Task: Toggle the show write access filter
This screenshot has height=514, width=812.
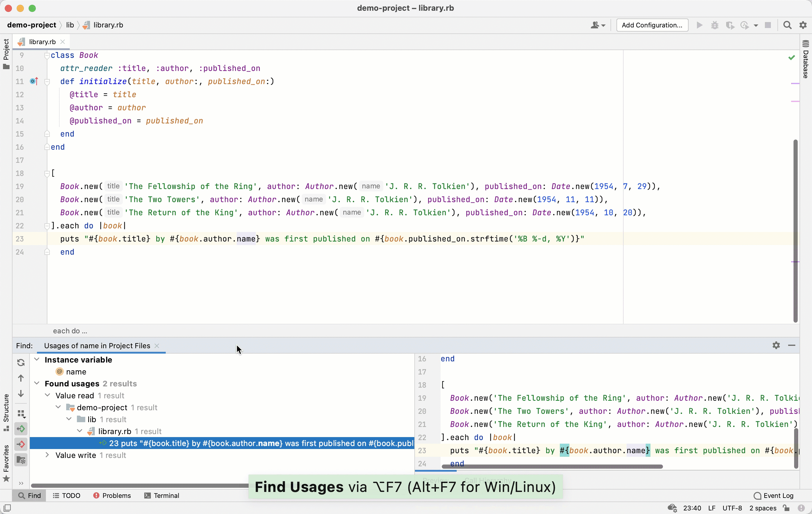Action: [x=21, y=444]
